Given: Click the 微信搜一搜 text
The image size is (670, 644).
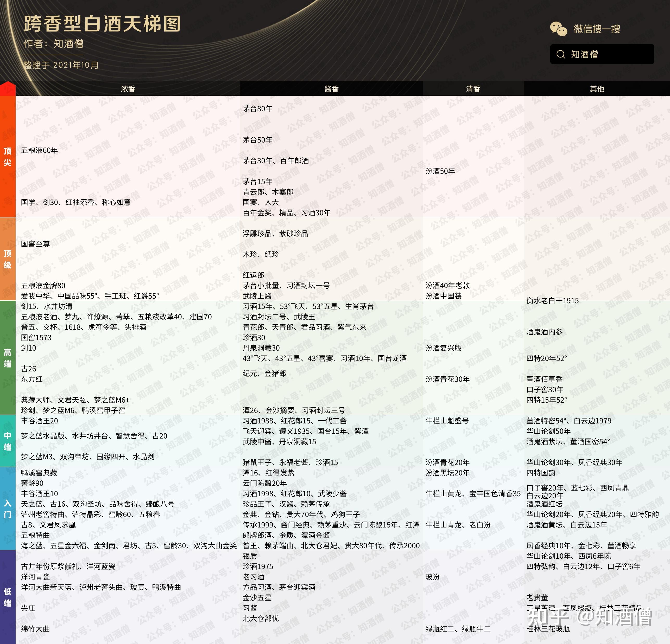Looking at the screenshot, I should tap(597, 29).
